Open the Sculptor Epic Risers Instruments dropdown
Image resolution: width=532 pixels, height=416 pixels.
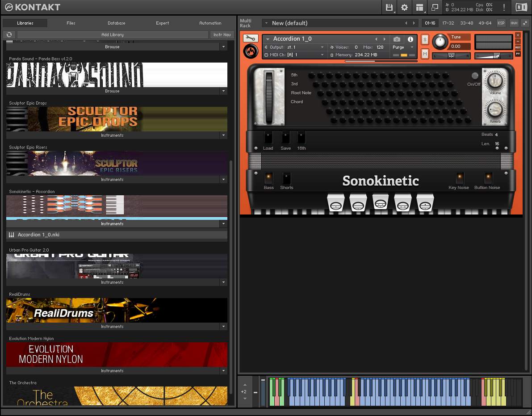pos(223,180)
